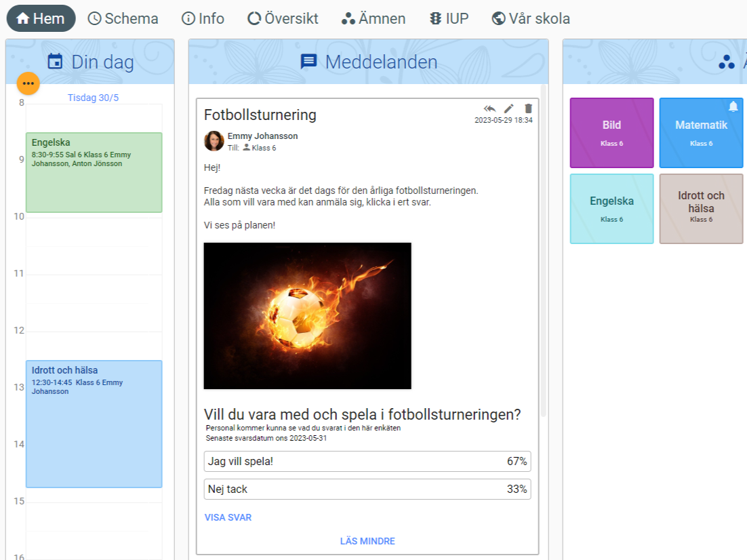
Task: Open the purple Bild subject tile
Action: [x=611, y=132]
